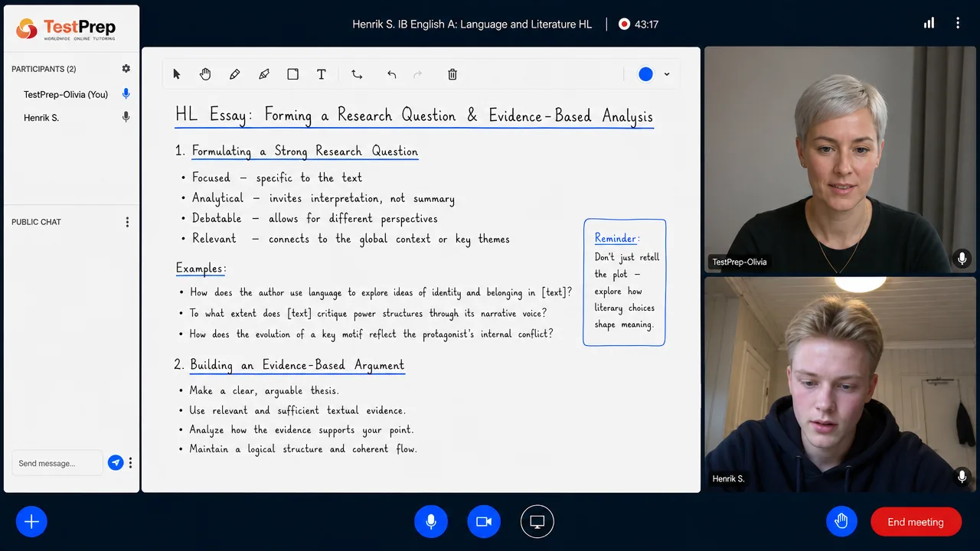Select the connector line tool
Image resolution: width=980 pixels, height=551 pixels.
click(357, 74)
